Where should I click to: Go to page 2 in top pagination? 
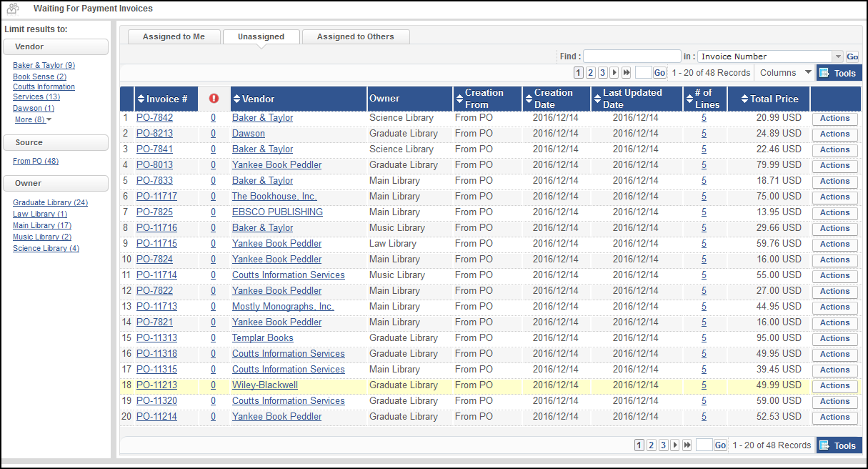[591, 73]
